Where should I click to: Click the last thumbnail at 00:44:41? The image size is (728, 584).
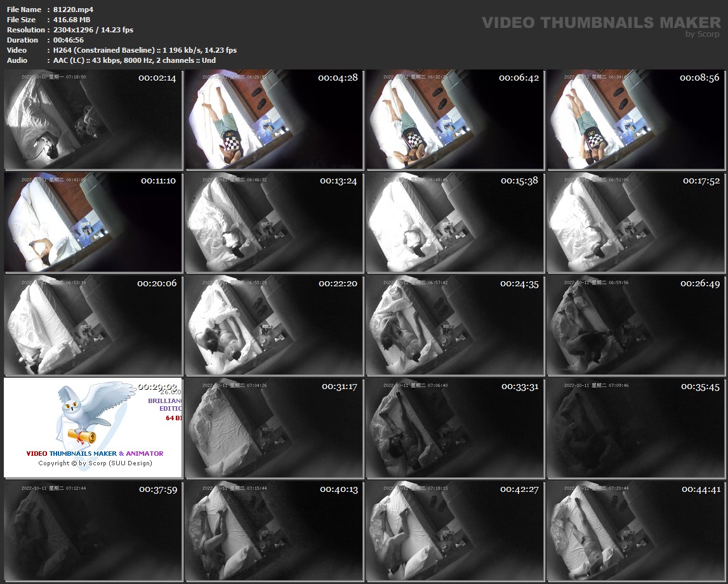pyautogui.click(x=635, y=531)
